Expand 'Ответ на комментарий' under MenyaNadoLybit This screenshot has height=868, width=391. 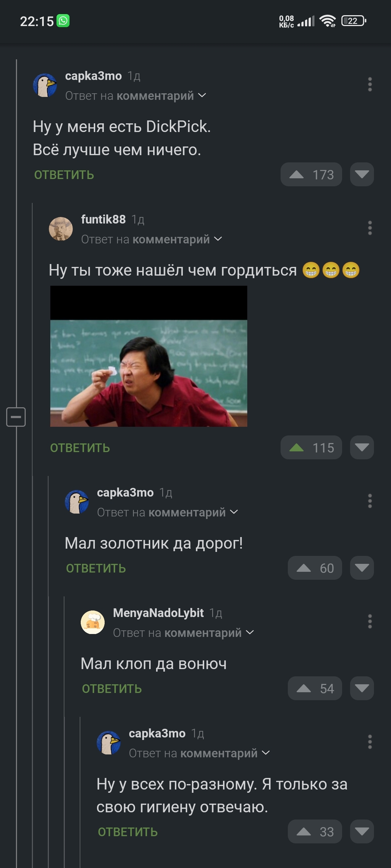(x=184, y=633)
